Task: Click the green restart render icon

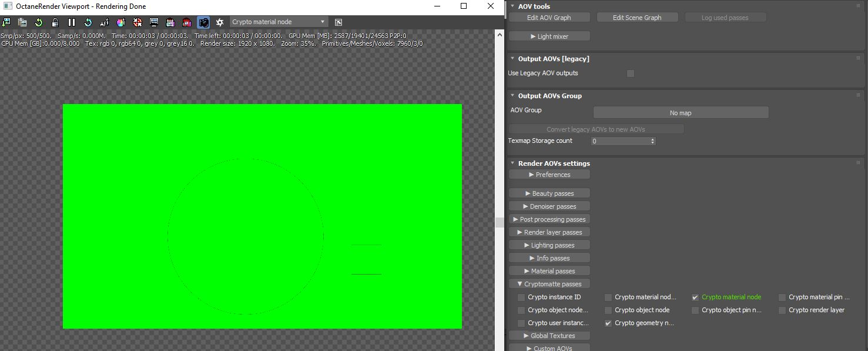Action: 39,22
